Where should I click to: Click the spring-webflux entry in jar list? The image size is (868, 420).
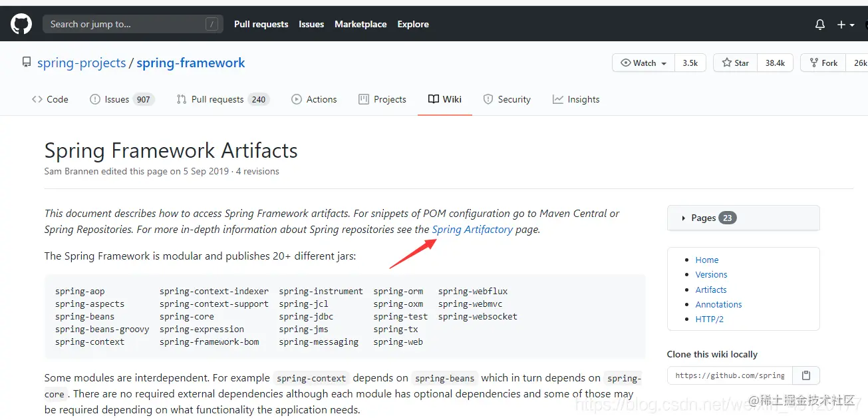click(473, 291)
